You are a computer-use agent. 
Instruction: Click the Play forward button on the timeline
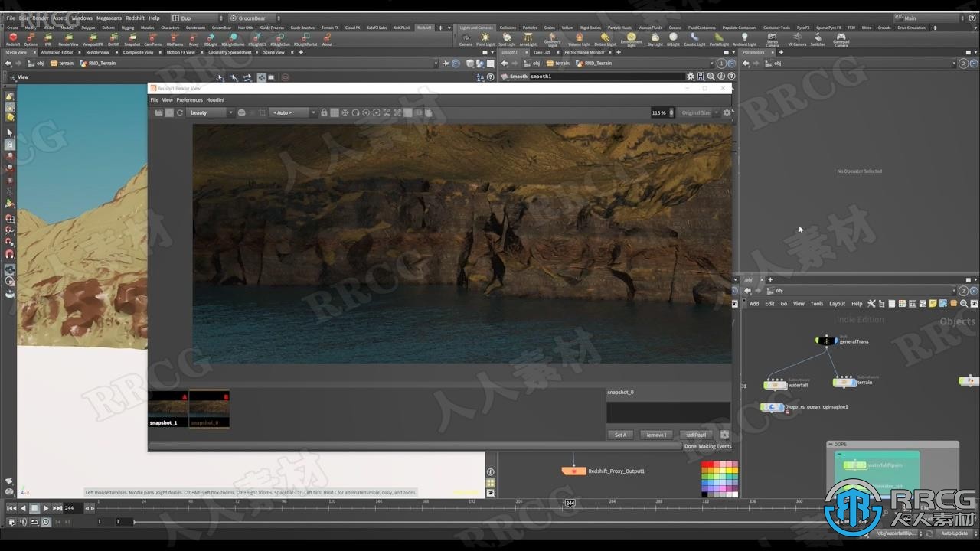click(46, 508)
